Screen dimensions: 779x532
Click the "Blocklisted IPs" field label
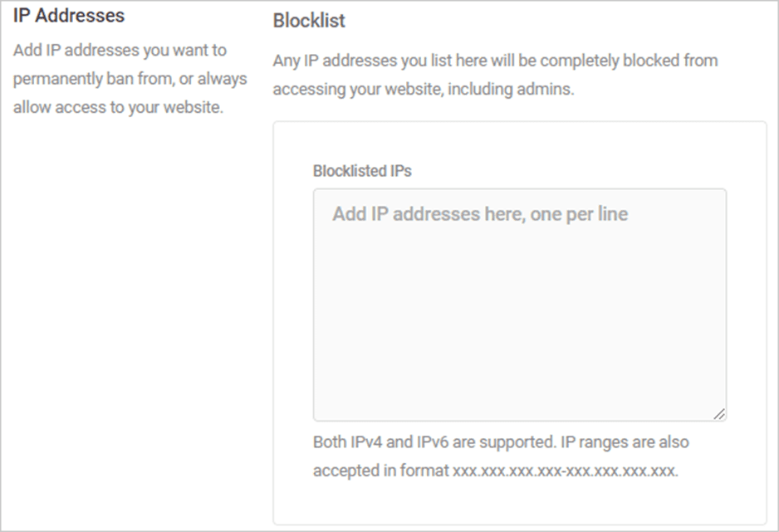click(362, 171)
